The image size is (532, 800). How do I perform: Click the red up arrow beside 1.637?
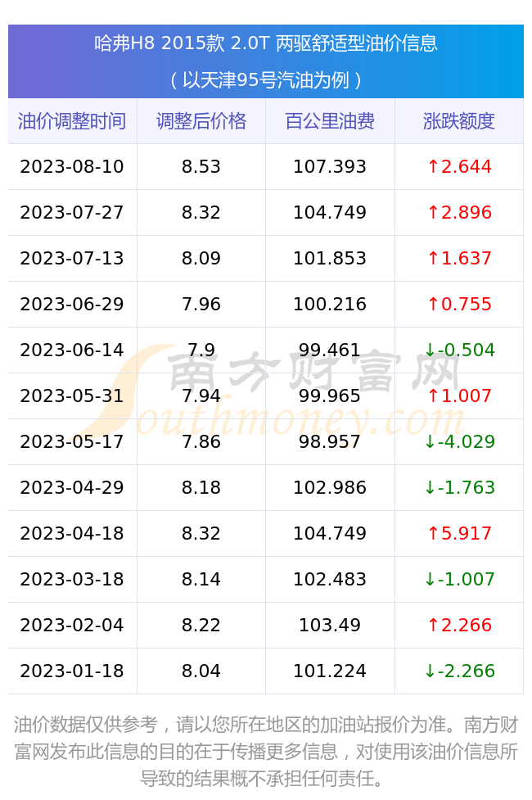pos(433,259)
